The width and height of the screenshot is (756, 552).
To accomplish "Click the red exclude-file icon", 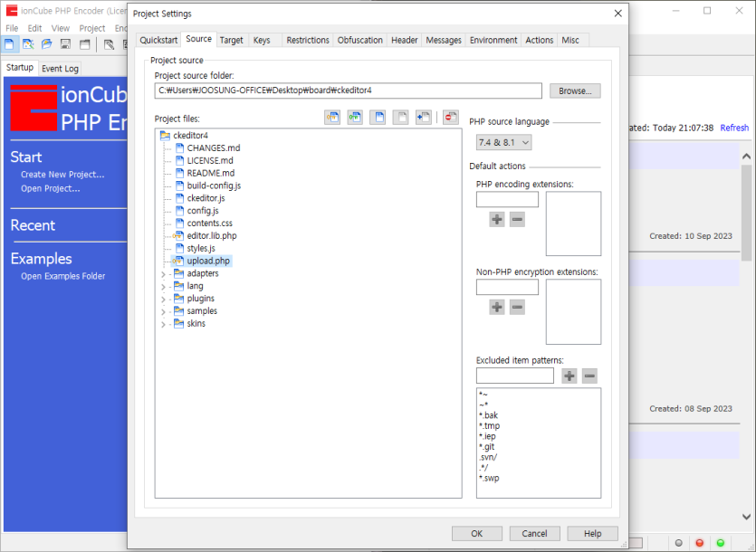I will [x=451, y=117].
